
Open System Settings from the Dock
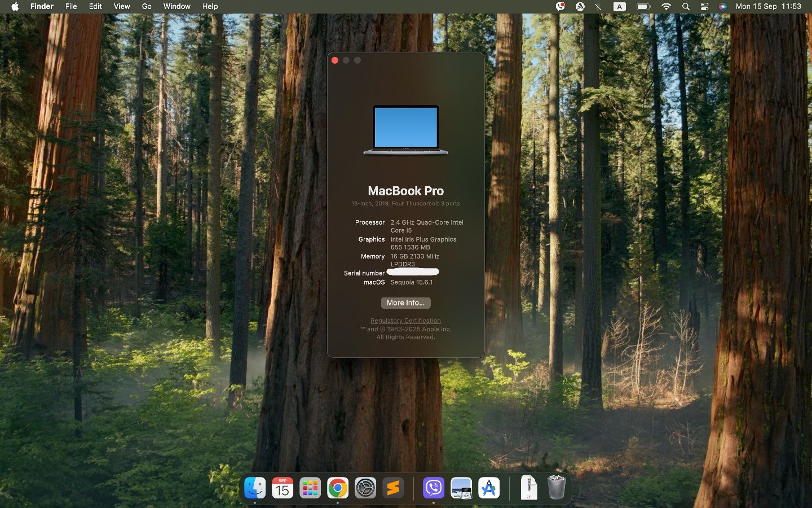[x=365, y=488]
